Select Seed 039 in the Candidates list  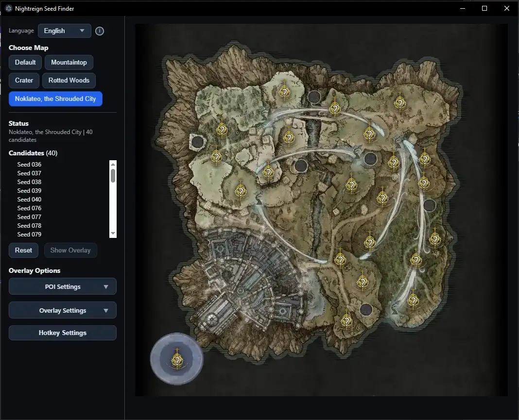29,191
